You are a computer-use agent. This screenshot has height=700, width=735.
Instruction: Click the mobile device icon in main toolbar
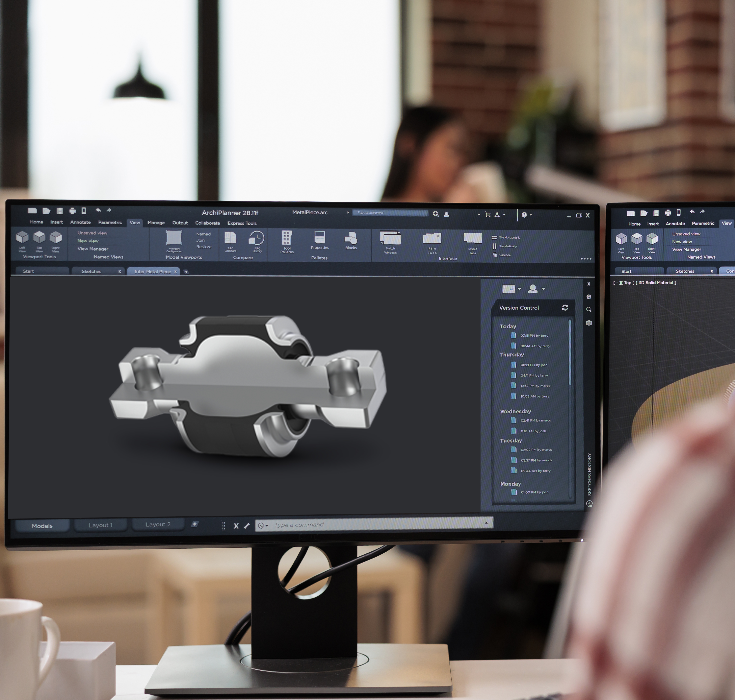coord(84,211)
